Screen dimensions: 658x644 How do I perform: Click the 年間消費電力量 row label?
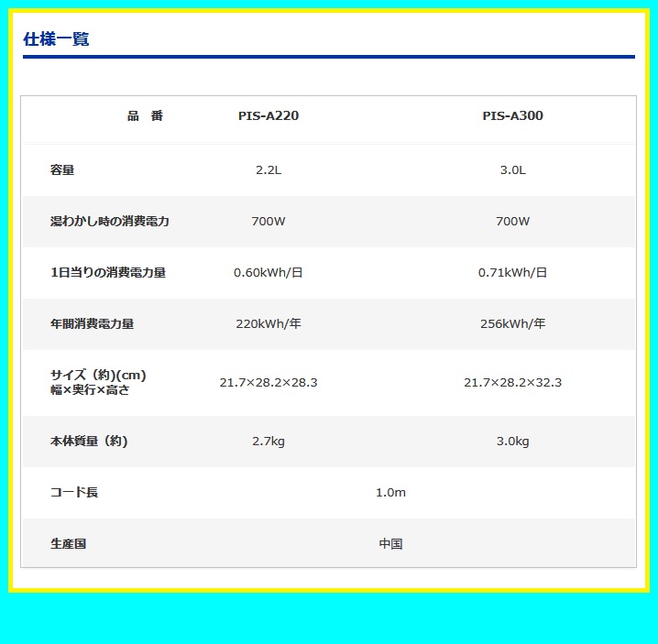click(x=93, y=323)
